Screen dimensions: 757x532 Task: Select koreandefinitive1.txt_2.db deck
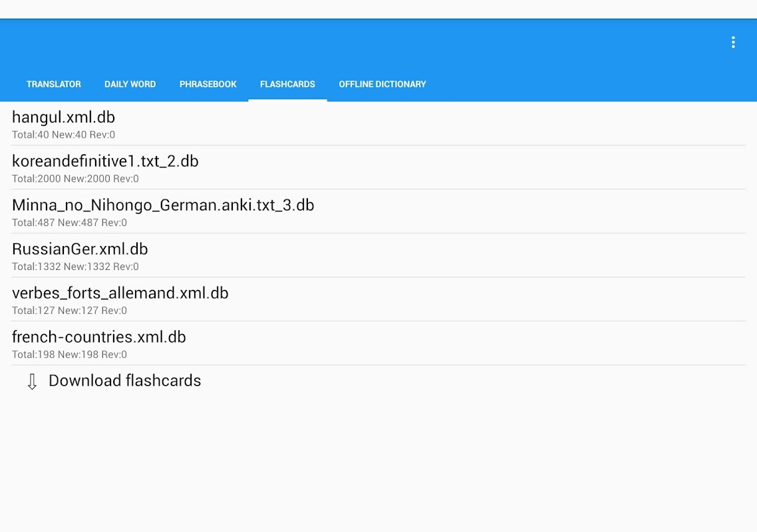378,168
